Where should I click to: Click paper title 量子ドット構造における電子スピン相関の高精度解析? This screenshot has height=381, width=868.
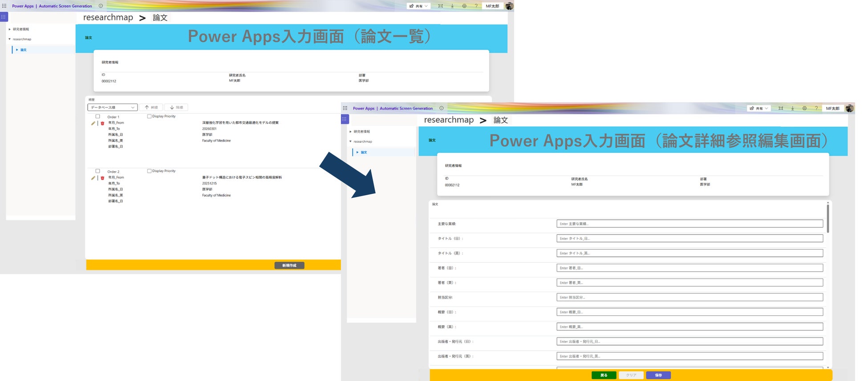(242, 177)
